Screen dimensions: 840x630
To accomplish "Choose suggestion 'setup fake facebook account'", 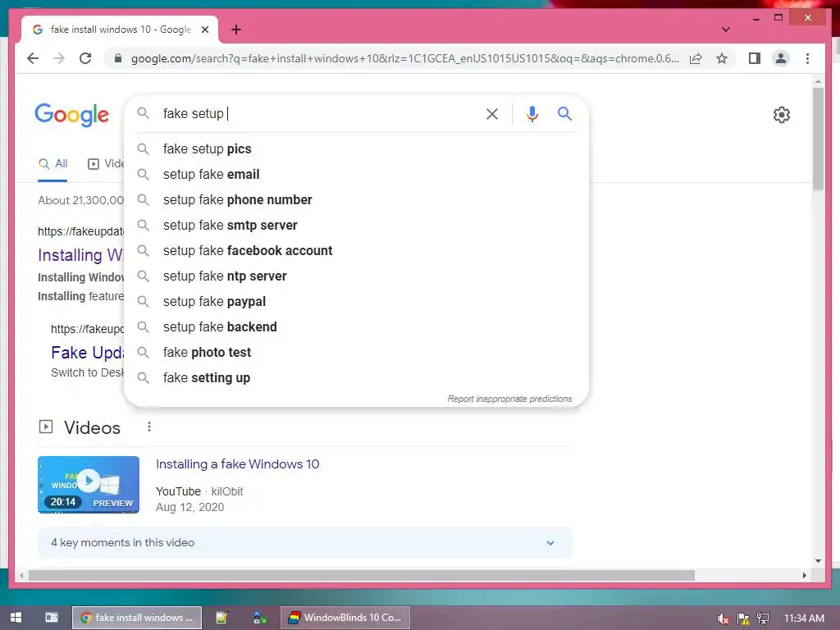I will point(356,251).
